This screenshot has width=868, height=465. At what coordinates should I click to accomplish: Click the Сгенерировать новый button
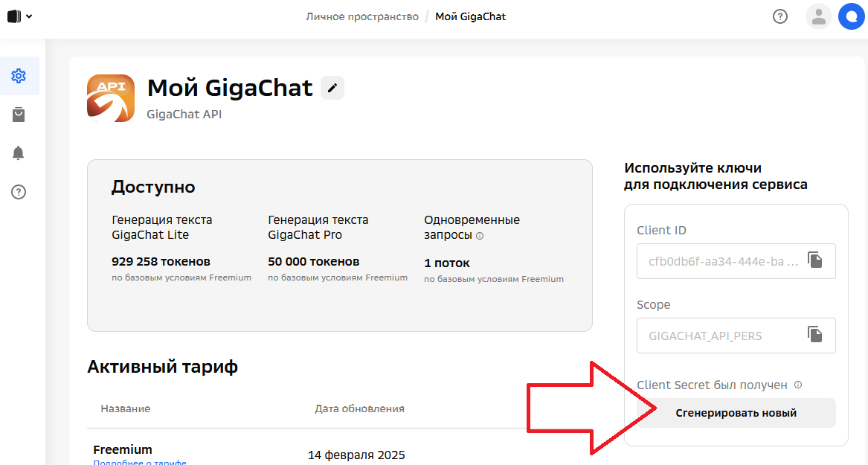736,413
